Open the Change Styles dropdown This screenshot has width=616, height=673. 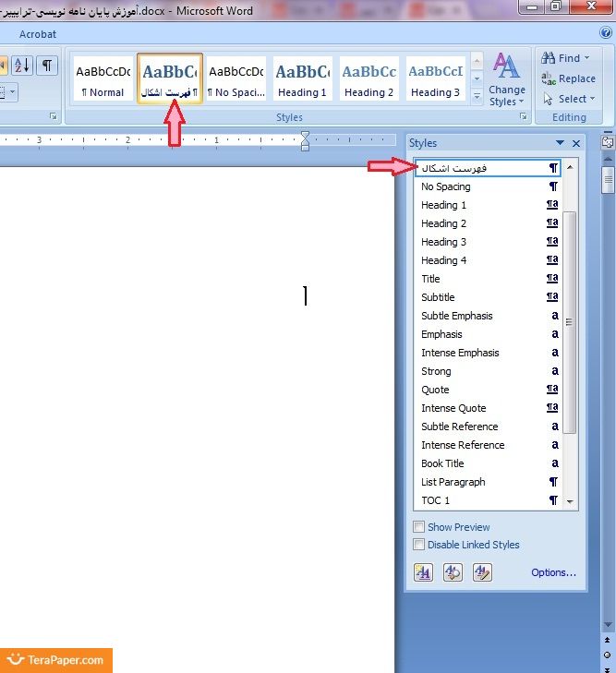click(506, 79)
